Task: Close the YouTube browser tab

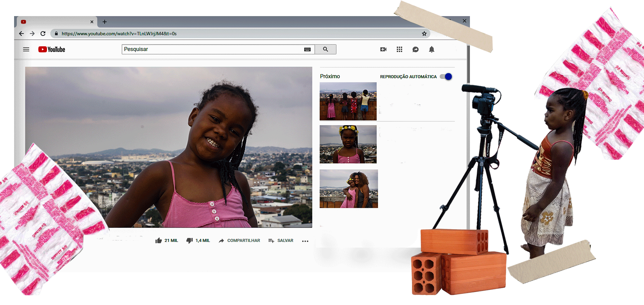Action: (92, 22)
